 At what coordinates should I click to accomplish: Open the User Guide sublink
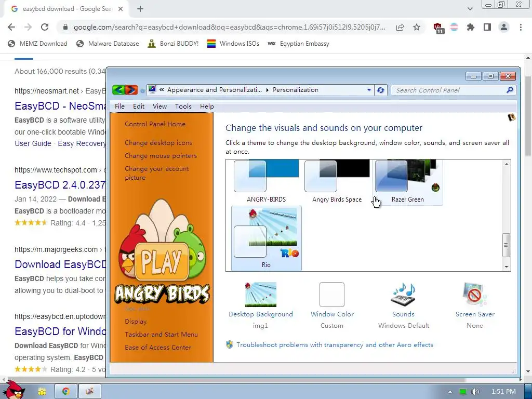point(33,143)
